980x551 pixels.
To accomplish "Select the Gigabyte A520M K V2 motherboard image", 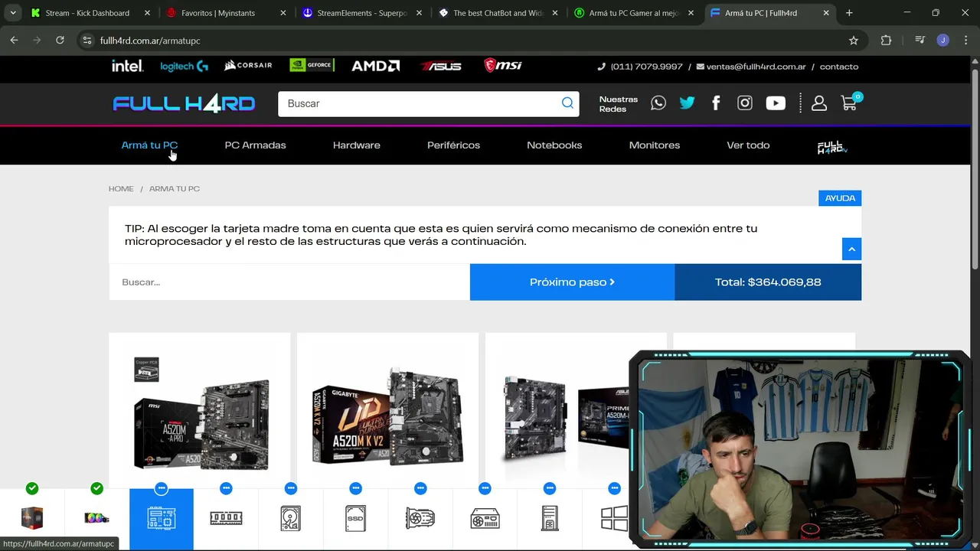I will (x=387, y=414).
